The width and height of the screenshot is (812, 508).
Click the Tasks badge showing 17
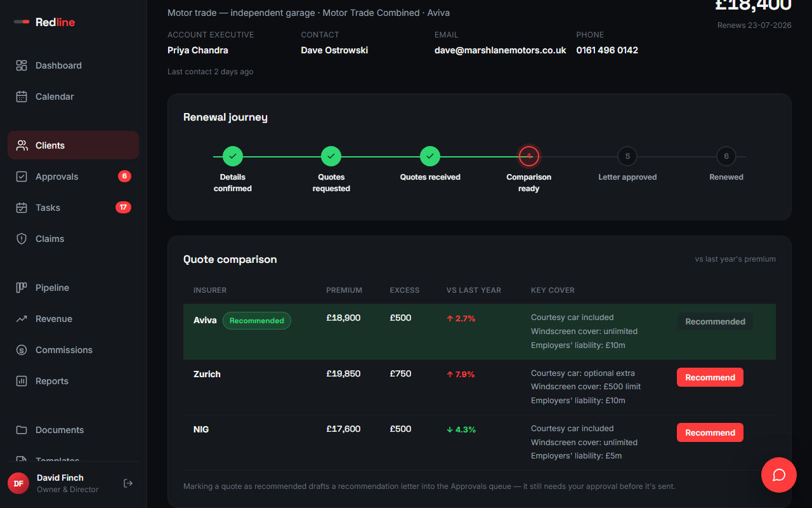(x=123, y=207)
